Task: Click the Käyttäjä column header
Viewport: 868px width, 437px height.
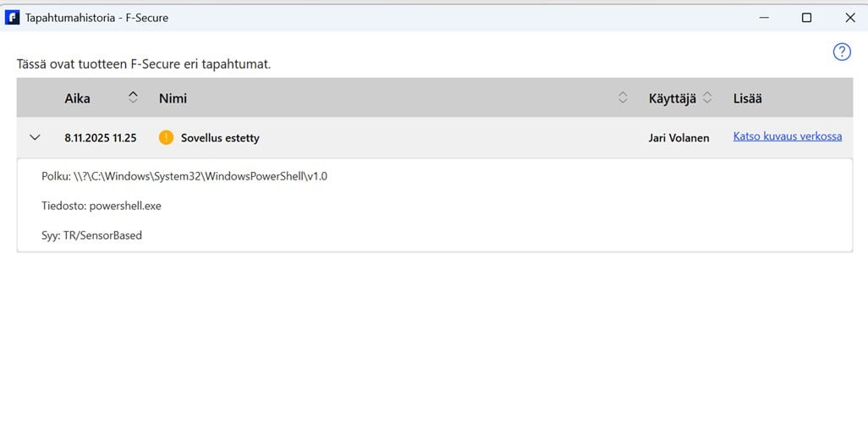Action: tap(672, 98)
